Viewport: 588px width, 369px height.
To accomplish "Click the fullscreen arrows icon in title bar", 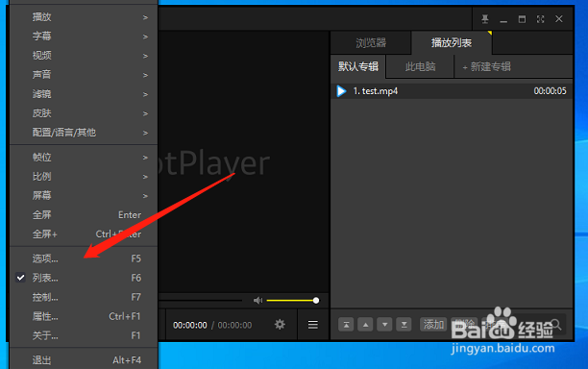I will [540, 19].
